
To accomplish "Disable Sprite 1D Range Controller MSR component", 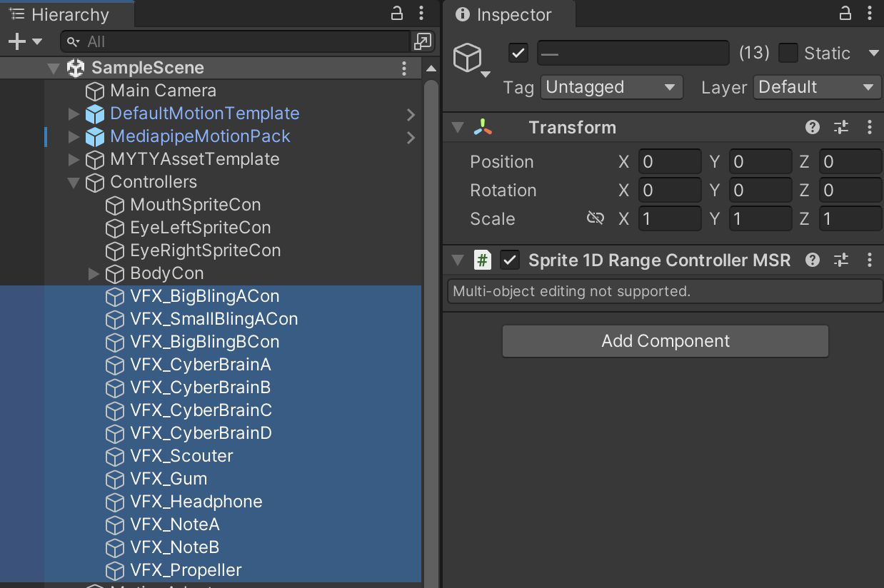I will pos(509,260).
